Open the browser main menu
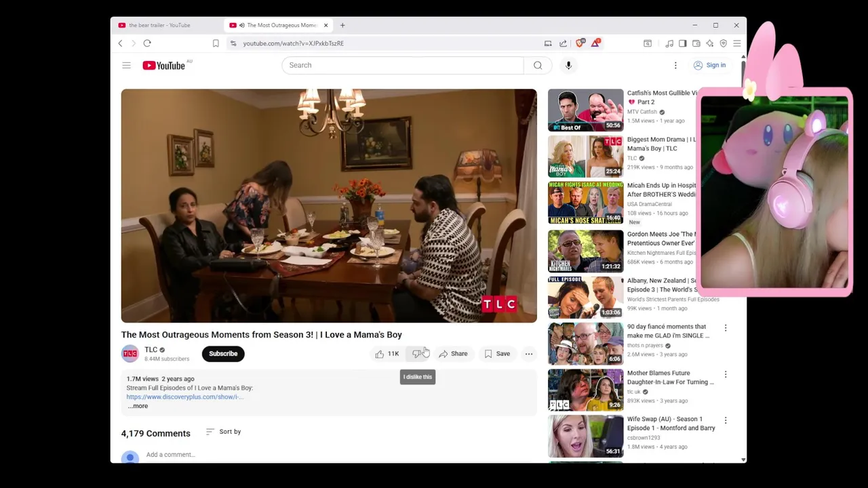868x488 pixels. point(737,43)
